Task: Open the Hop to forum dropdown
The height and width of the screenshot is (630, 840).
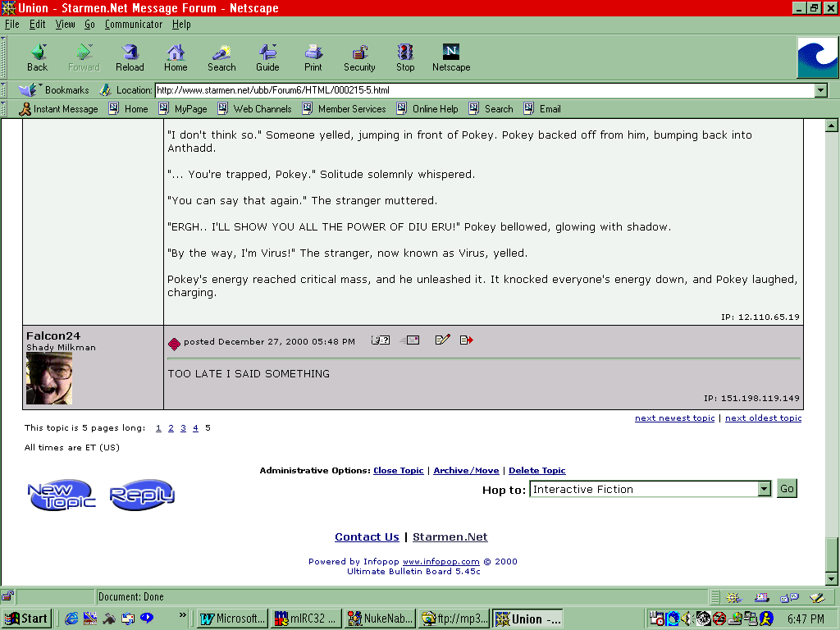Action: click(764, 489)
